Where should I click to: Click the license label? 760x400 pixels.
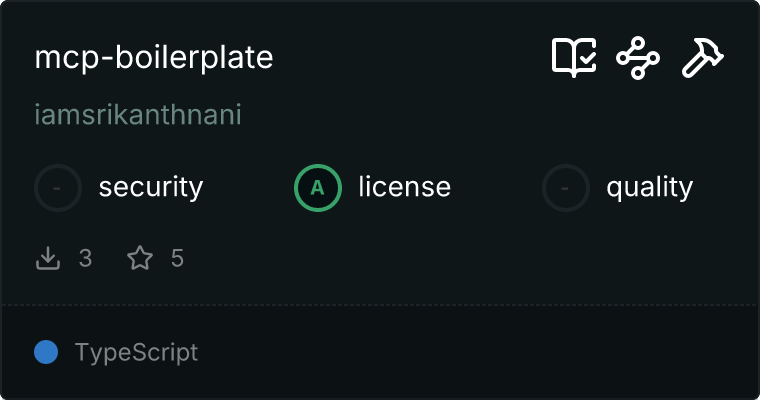pos(405,188)
